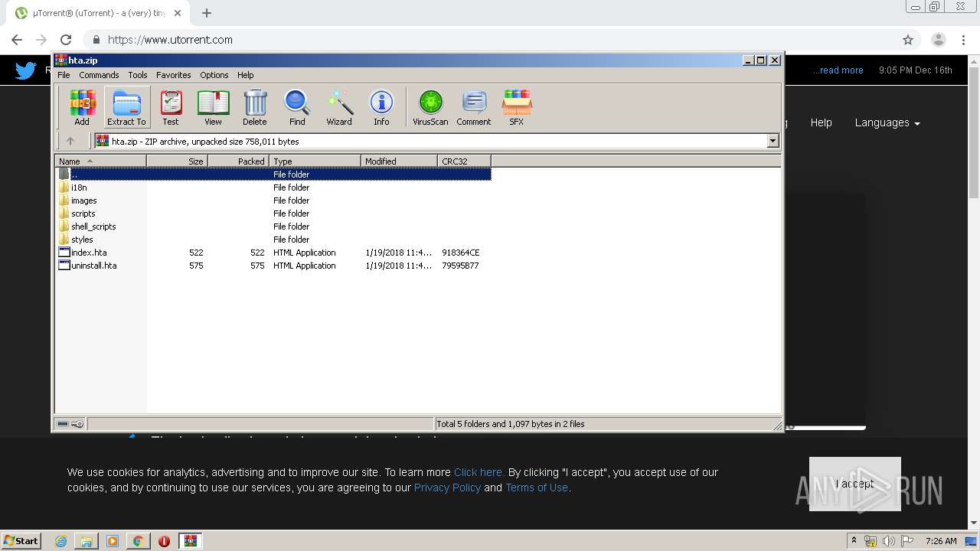Open Windows Explorer from taskbar
Viewport: 980px width, 551px height.
[x=87, y=541]
